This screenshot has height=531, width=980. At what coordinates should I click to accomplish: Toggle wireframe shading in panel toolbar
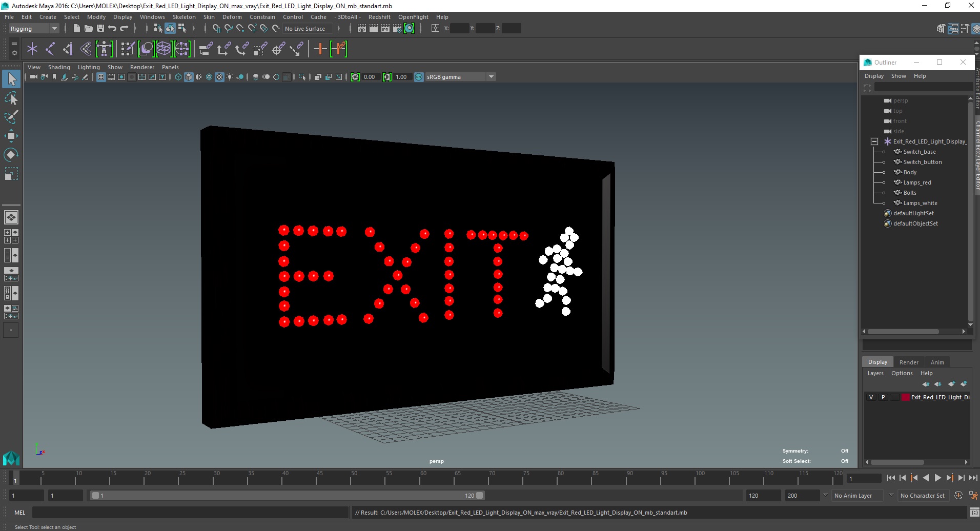coord(178,77)
